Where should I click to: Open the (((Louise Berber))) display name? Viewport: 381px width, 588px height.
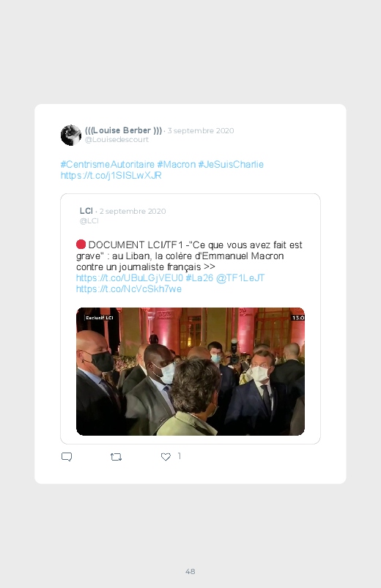click(x=124, y=130)
